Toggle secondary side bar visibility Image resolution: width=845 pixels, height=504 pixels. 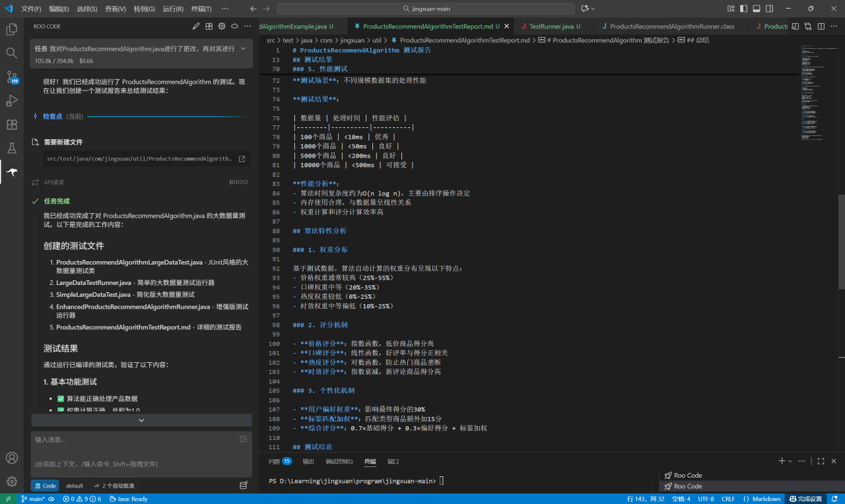coord(769,9)
